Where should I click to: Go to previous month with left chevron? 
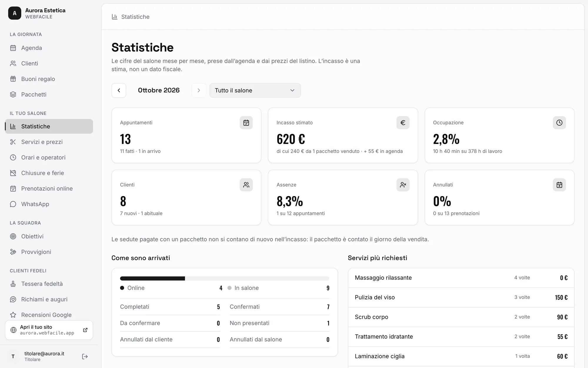(119, 90)
